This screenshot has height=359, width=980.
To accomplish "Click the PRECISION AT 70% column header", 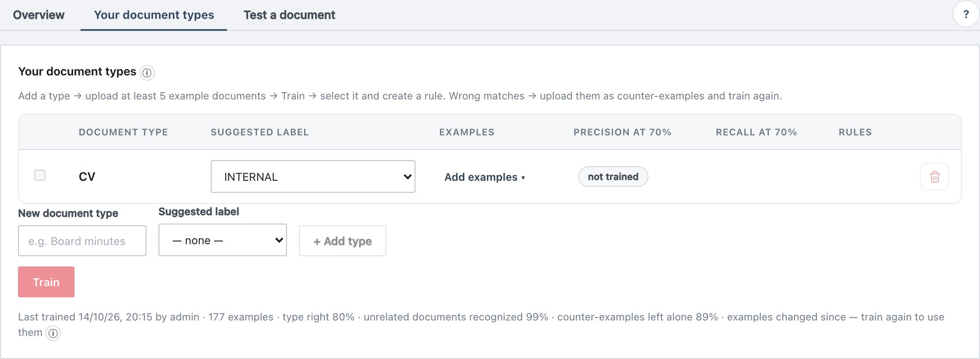I will [x=622, y=132].
